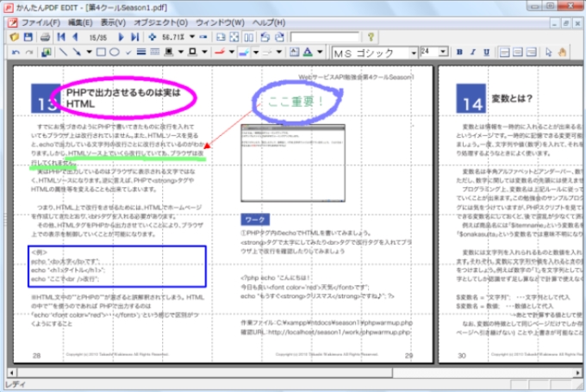The width and height of the screenshot is (586, 392).
Task: Select the rectangle drawing tool
Action: point(101,53)
